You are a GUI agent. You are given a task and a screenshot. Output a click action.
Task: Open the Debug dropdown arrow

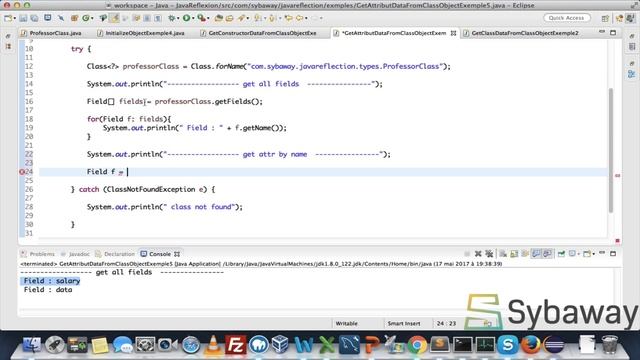click(x=178, y=18)
